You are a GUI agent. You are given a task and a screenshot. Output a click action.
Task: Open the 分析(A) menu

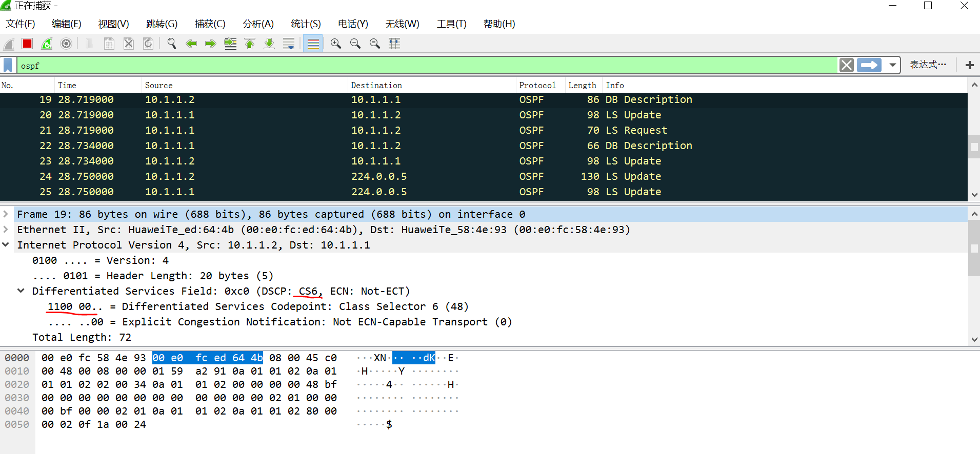click(x=258, y=24)
